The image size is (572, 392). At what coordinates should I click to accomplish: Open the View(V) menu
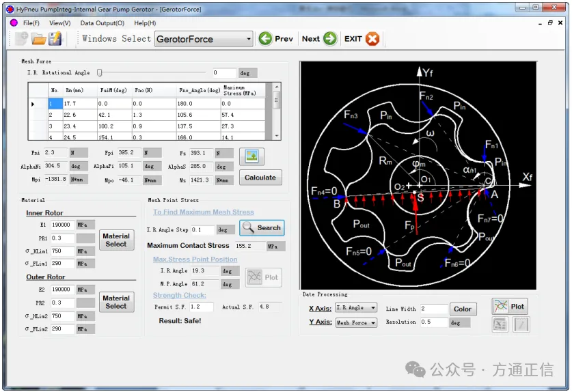click(x=60, y=23)
